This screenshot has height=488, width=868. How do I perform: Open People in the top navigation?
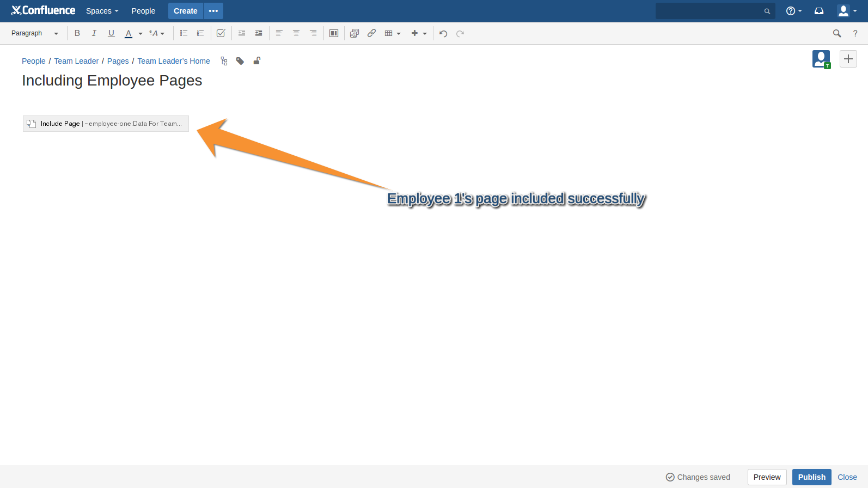tap(143, 11)
